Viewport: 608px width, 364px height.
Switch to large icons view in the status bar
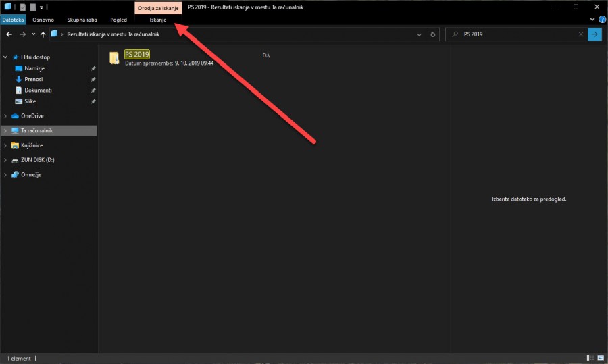pyautogui.click(x=601, y=357)
